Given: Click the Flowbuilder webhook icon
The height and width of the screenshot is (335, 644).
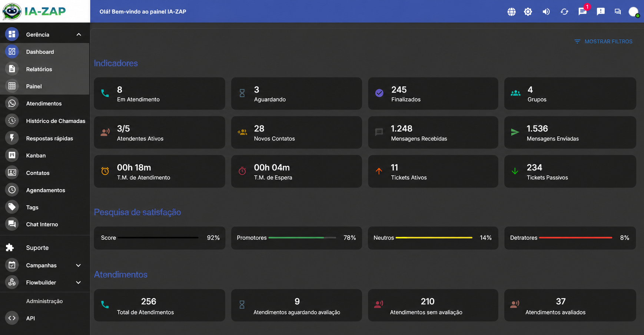Looking at the screenshot, I should (x=12, y=282).
